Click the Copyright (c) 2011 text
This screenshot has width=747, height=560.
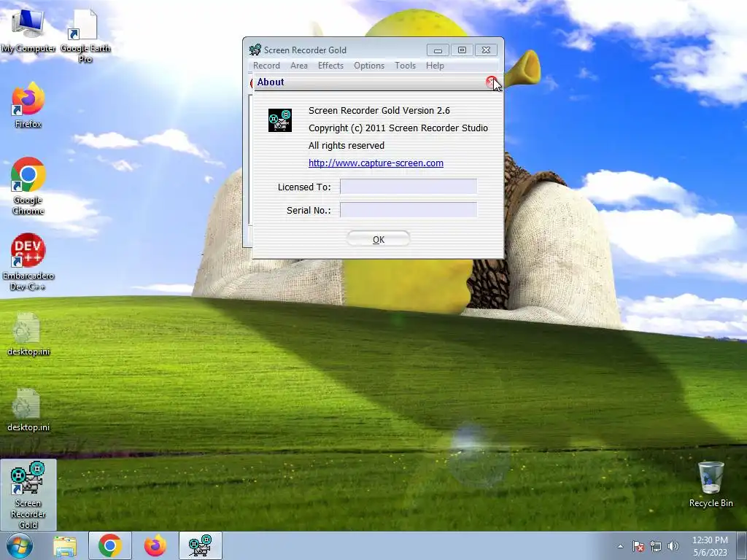click(x=398, y=128)
